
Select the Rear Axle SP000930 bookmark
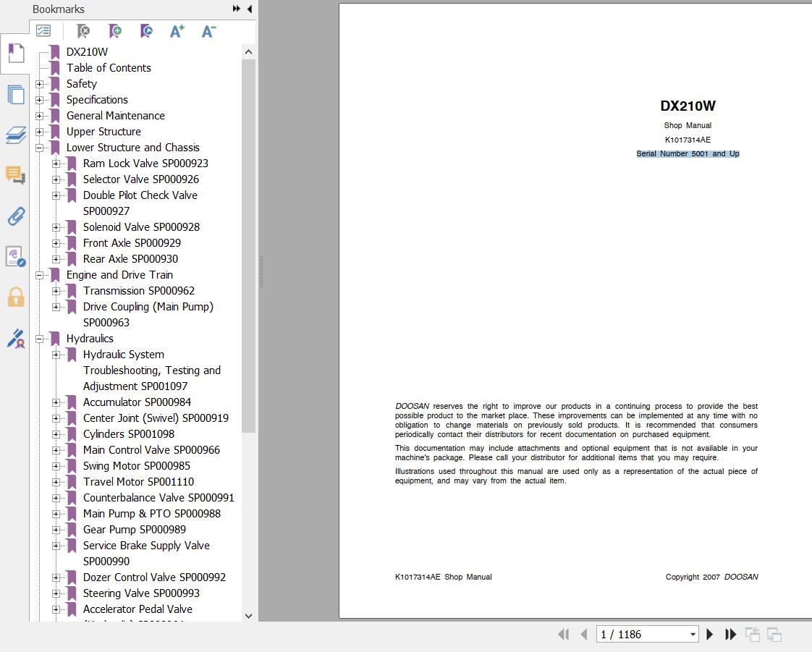tap(130, 259)
